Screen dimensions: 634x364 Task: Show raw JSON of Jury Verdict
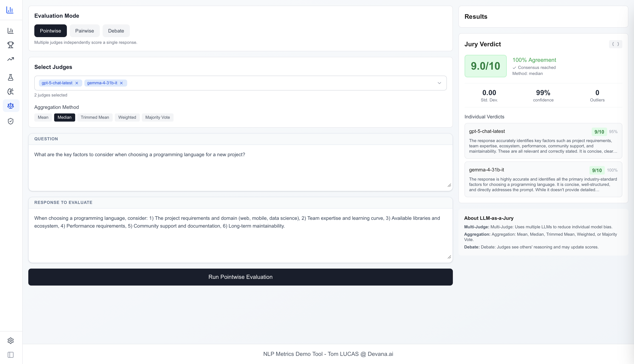(x=615, y=44)
